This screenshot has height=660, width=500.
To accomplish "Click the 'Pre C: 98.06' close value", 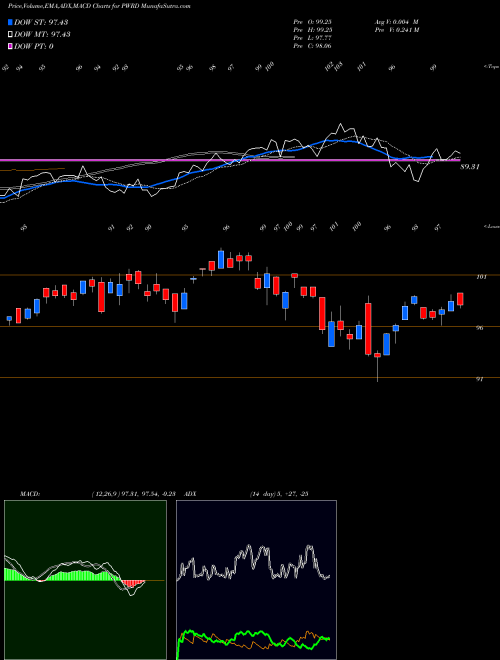I will coord(313,46).
